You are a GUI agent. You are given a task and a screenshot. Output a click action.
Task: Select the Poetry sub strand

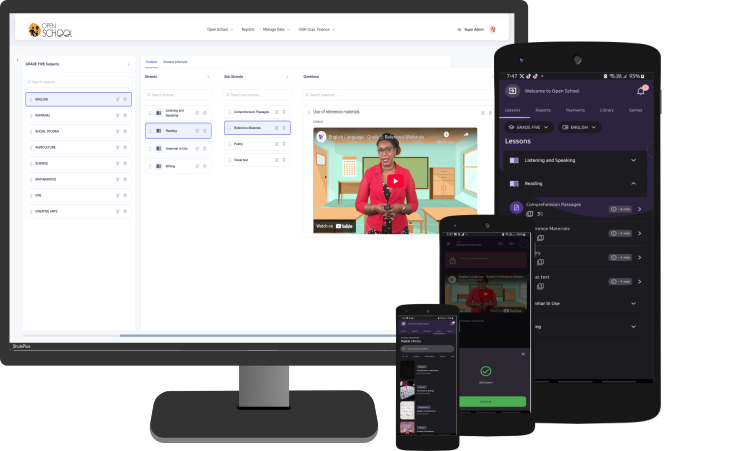tap(257, 144)
